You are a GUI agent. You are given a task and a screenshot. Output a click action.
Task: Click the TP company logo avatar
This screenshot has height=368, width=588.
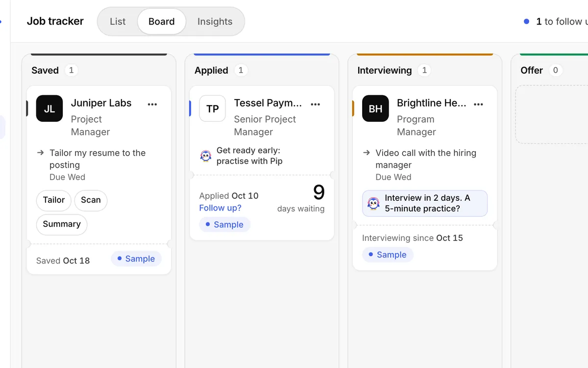[x=213, y=108]
